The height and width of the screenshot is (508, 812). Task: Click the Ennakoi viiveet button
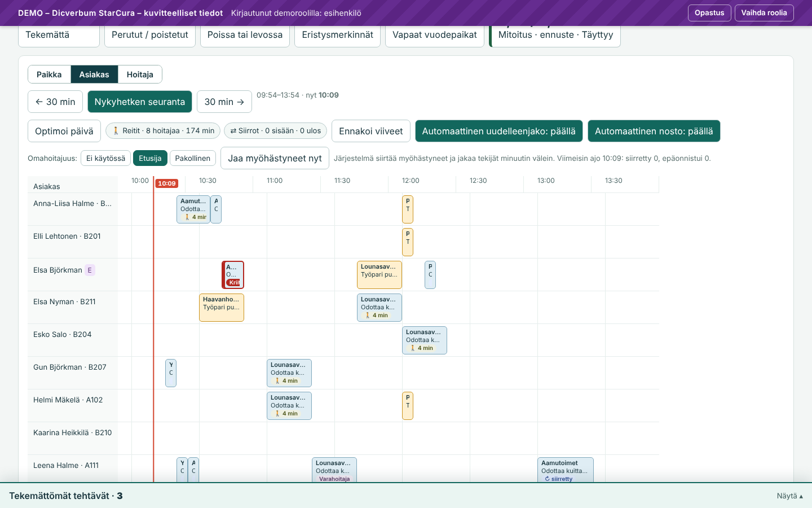click(x=371, y=131)
